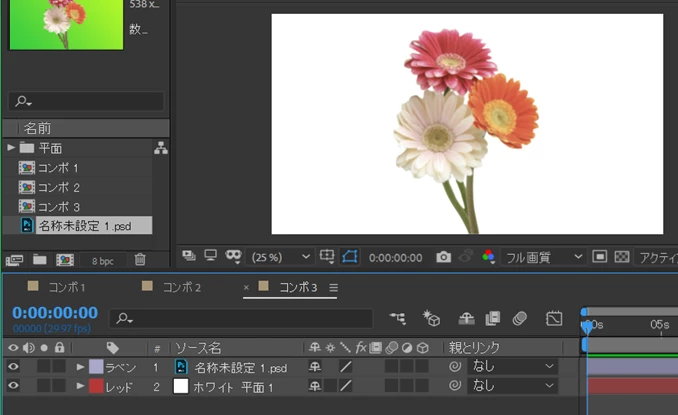
Task: Delete selected project item with trash icon
Action: 140,259
